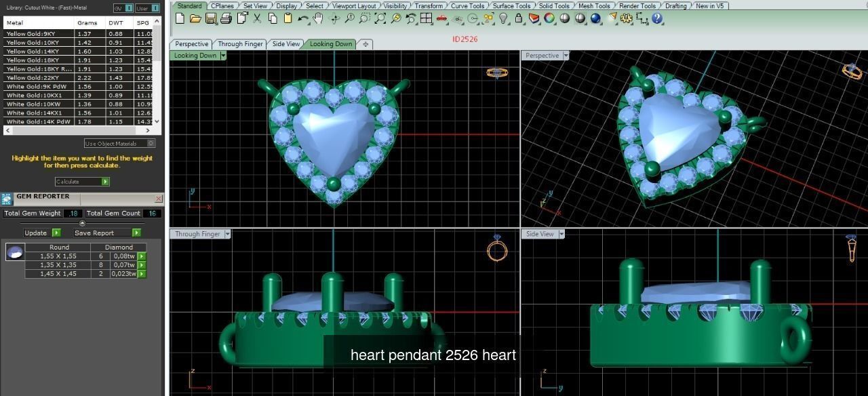Create a new file with New icon

tap(180, 18)
